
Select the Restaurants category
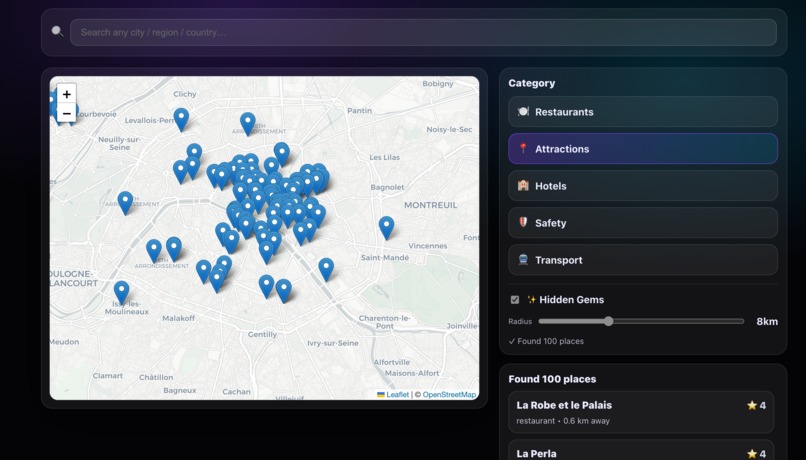coord(643,112)
